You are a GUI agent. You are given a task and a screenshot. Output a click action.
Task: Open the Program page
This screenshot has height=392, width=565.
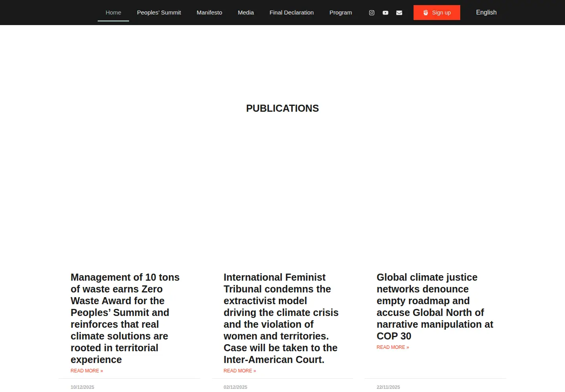click(x=341, y=13)
